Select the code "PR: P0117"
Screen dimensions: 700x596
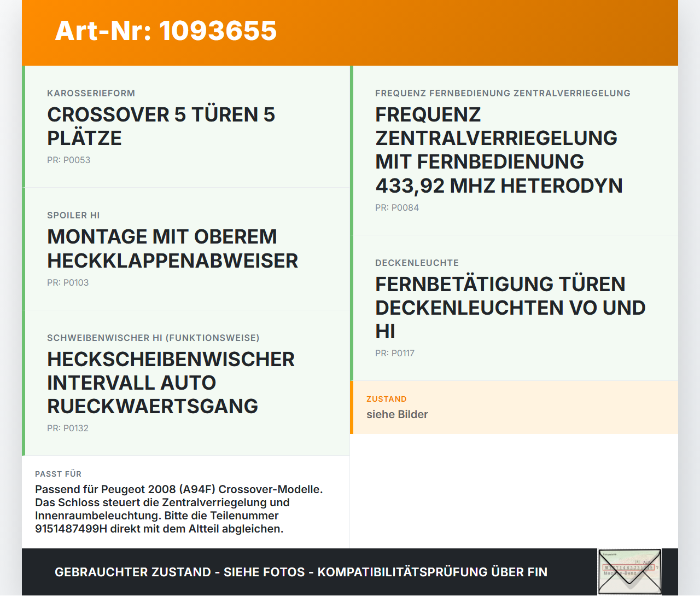point(395,354)
